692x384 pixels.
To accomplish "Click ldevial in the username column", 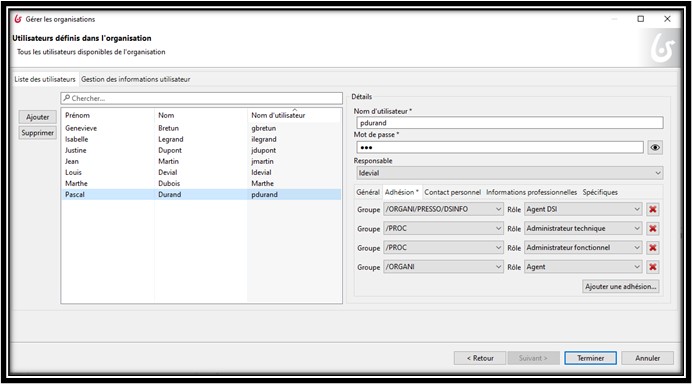I will tap(261, 172).
